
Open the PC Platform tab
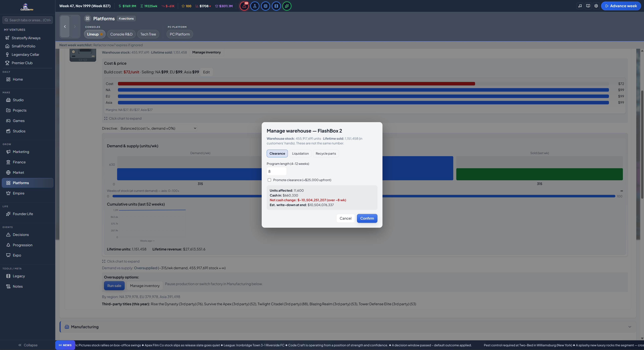(x=180, y=34)
